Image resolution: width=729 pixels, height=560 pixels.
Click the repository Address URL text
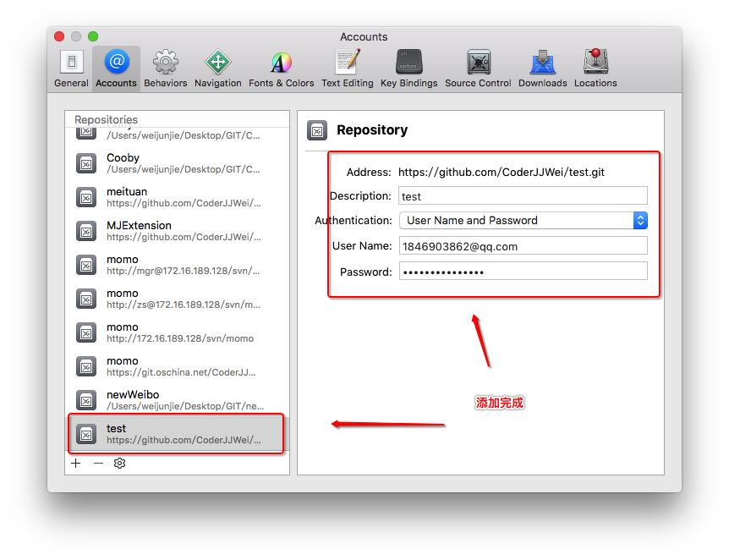(x=502, y=173)
